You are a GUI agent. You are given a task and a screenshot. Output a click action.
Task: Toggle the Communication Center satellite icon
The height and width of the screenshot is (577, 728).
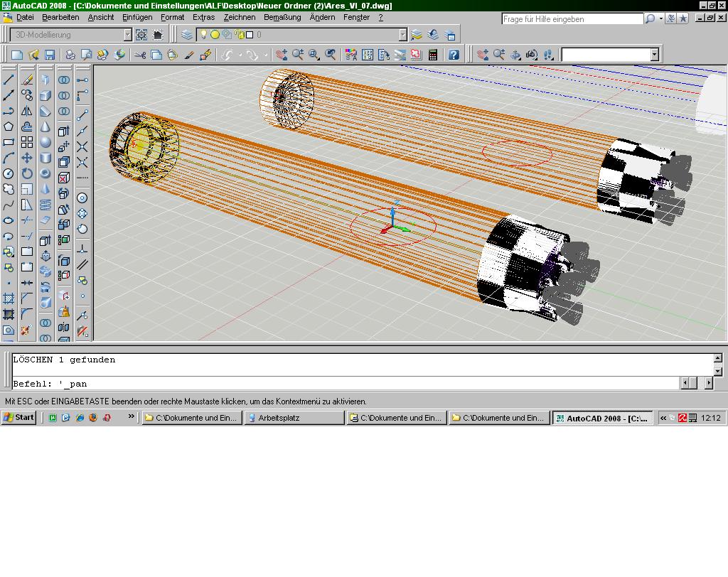671,18
